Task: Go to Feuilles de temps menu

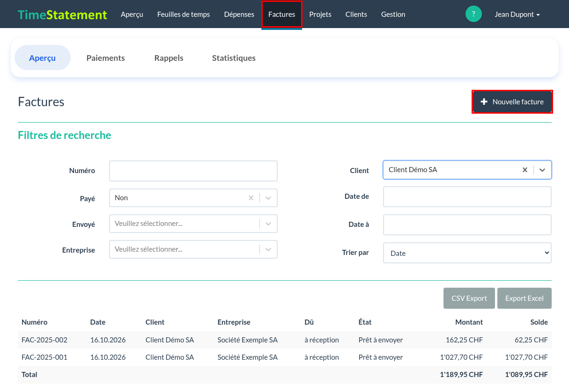Action: [x=184, y=15]
